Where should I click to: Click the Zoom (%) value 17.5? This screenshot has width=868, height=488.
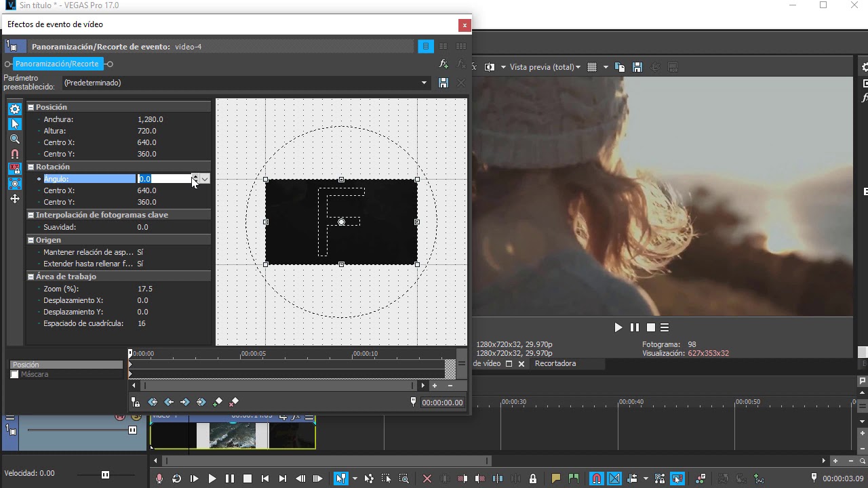click(x=144, y=289)
